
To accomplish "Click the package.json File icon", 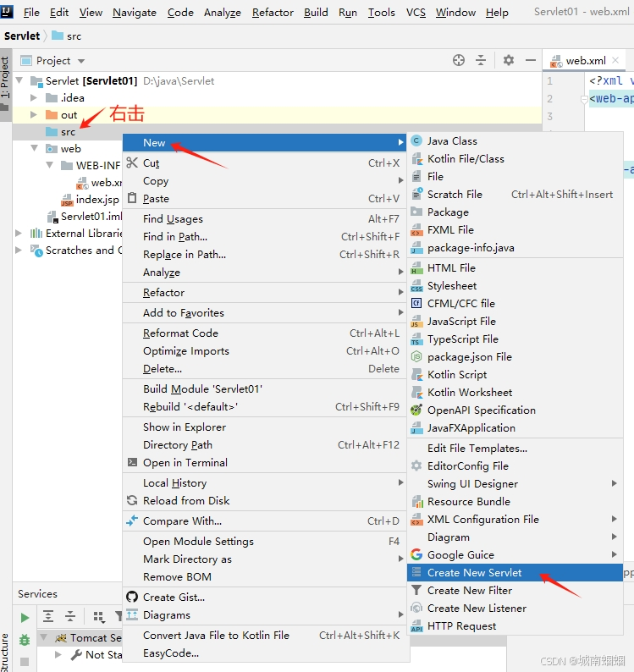I will coord(416,356).
